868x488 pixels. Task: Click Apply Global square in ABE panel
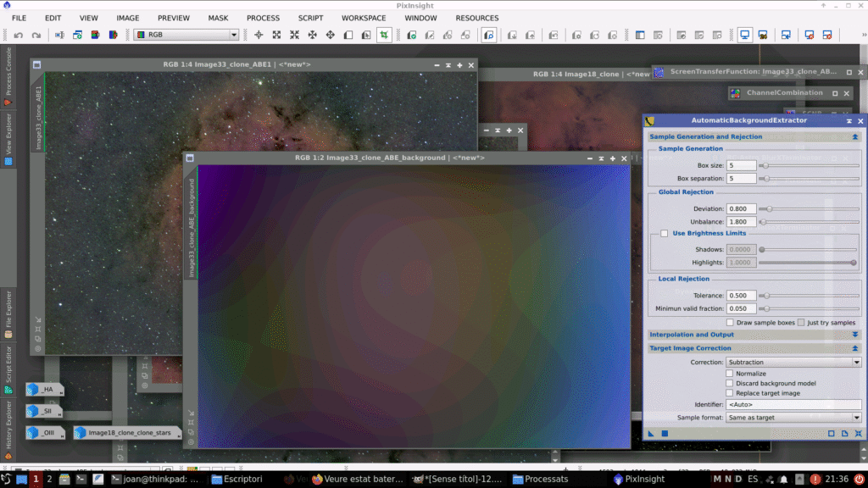(x=665, y=434)
